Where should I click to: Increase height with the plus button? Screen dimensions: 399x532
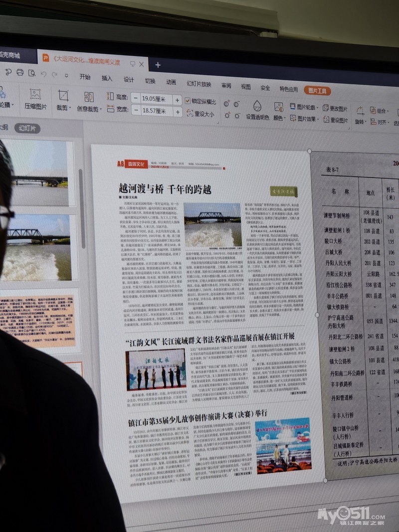point(178,99)
